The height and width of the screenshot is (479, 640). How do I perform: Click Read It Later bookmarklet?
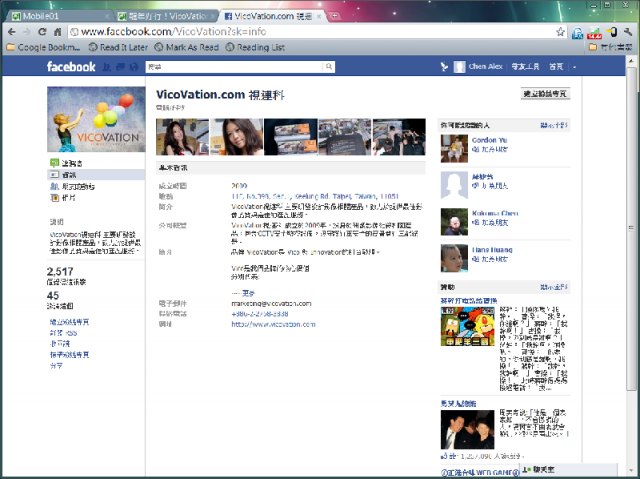click(x=118, y=47)
